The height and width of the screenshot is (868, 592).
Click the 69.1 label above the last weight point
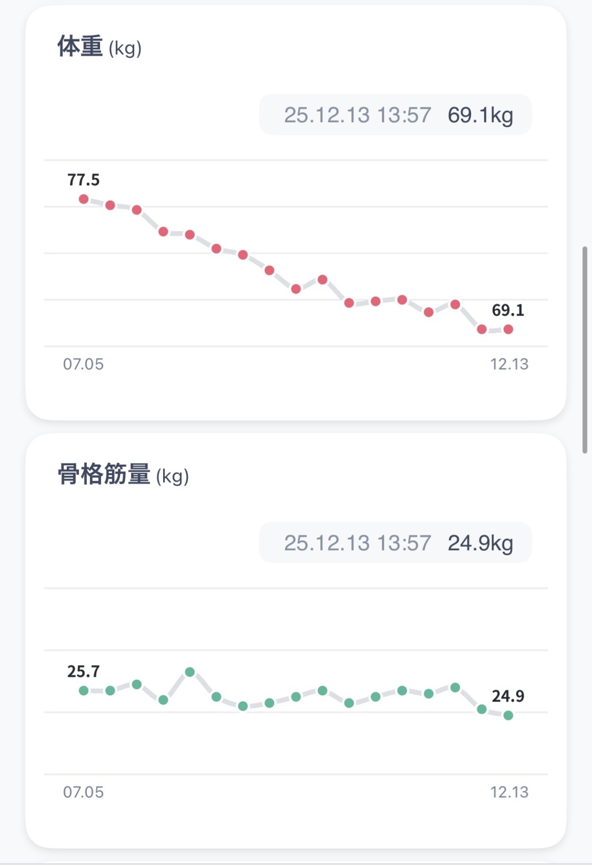pos(508,310)
